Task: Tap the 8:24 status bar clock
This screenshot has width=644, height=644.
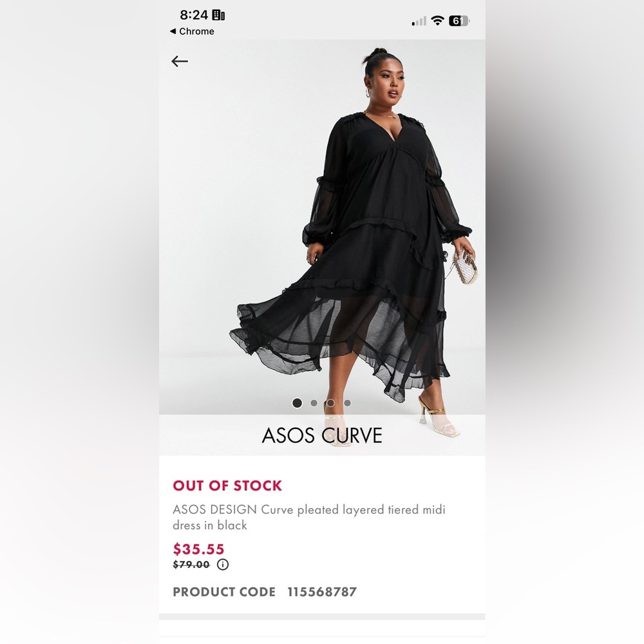Action: coord(194,15)
